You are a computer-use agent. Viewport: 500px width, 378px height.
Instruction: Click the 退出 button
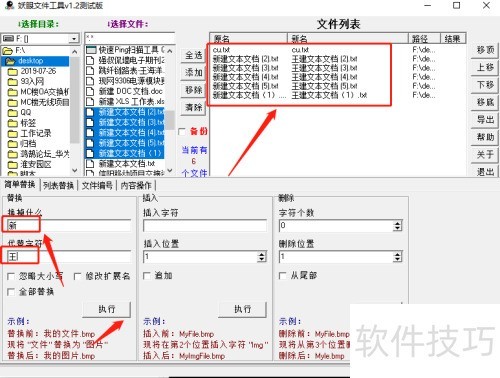click(x=485, y=171)
